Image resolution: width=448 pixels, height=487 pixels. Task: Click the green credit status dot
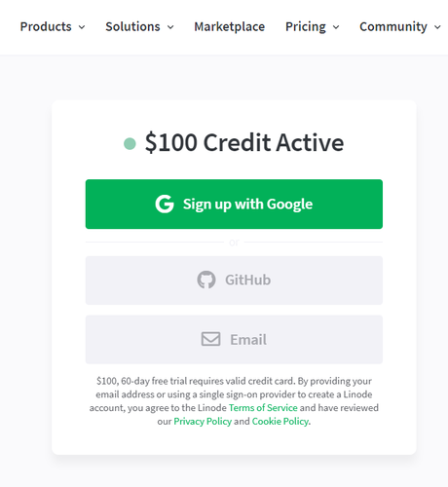[x=130, y=143]
